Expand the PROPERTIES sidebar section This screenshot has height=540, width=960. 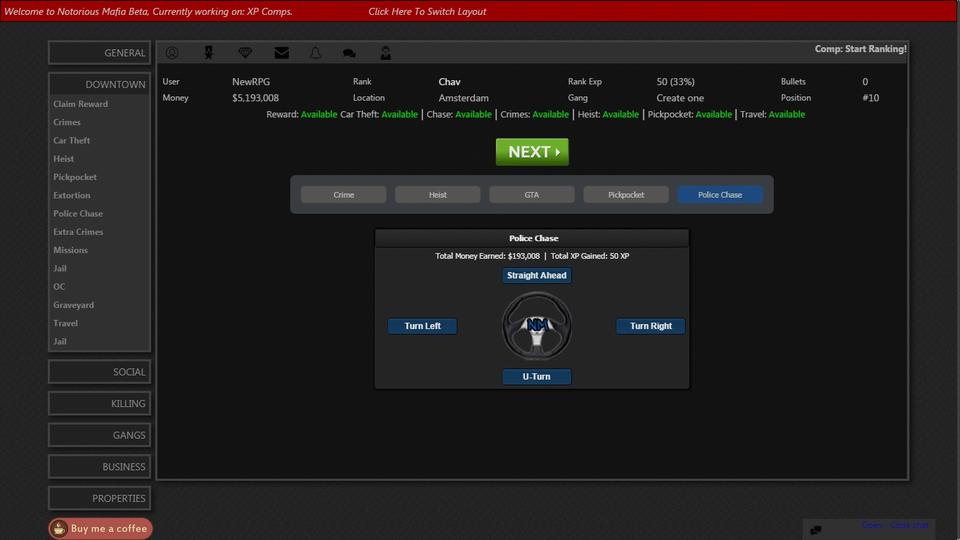100,498
